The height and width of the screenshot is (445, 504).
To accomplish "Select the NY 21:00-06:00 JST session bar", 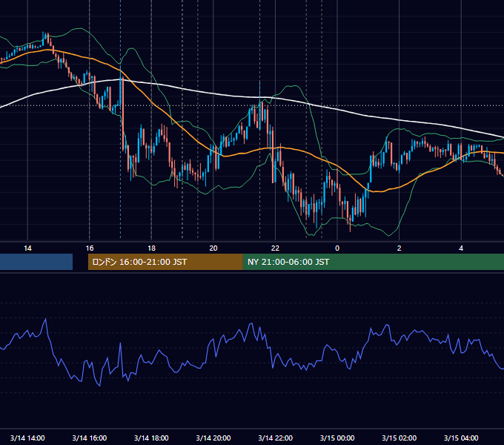I will point(373,262).
